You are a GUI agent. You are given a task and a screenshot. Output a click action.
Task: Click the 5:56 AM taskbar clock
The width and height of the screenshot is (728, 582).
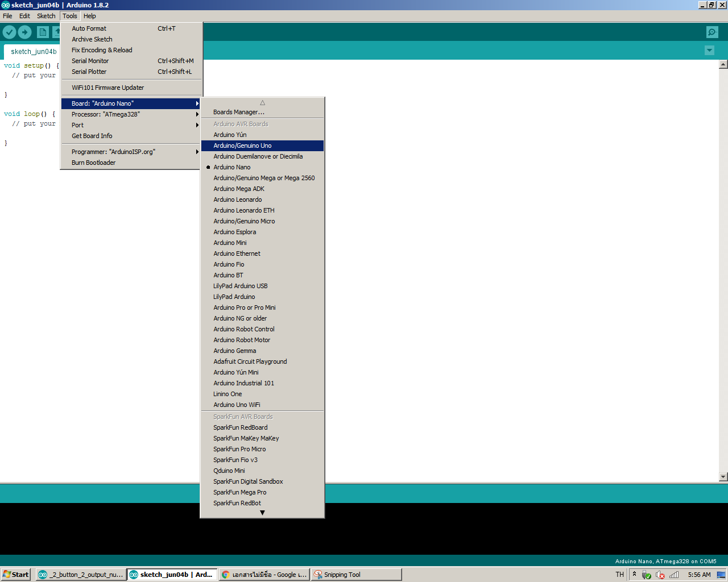coord(699,575)
